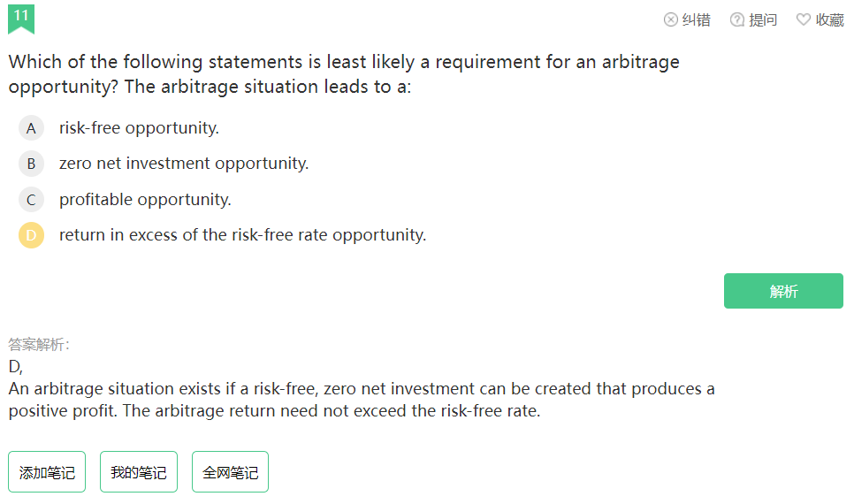Choose the "risk-free opportunity" answer text
This screenshot has height=504, width=854.
tap(139, 128)
